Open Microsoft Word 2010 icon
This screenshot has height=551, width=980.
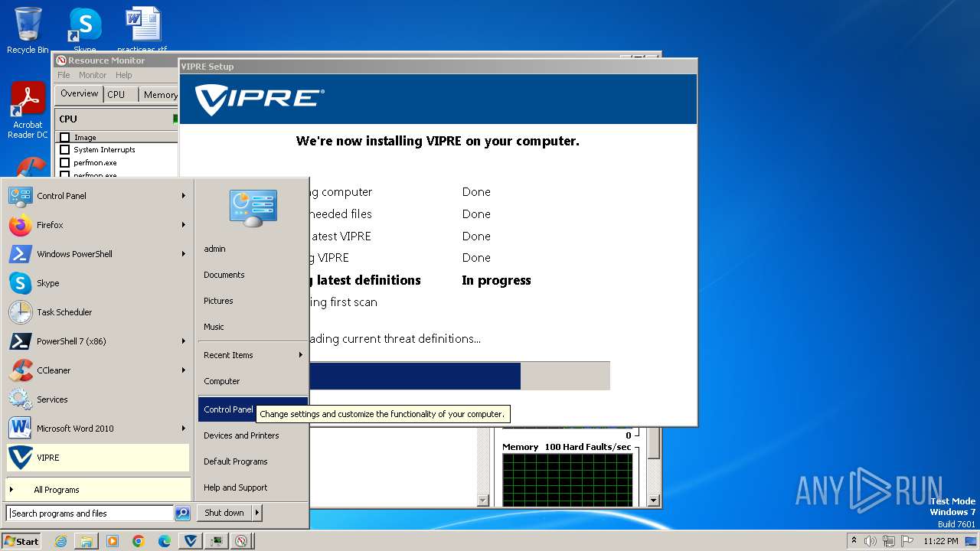21,429
